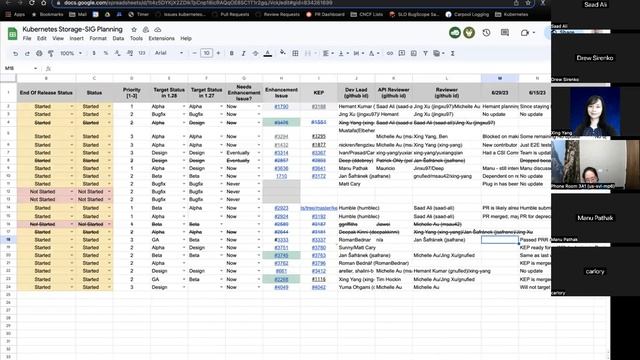This screenshot has height=360, width=640.
Task: Star the Kubernetes Storage-SIG Planning document
Action: click(x=134, y=29)
